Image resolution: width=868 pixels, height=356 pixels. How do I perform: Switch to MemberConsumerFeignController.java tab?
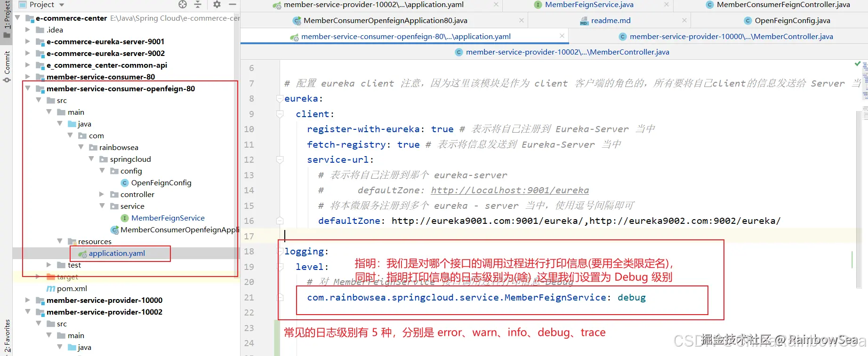click(x=783, y=5)
